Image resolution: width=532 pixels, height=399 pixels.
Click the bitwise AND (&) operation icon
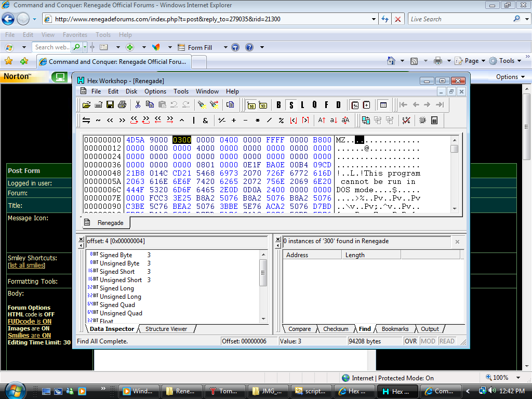205,120
